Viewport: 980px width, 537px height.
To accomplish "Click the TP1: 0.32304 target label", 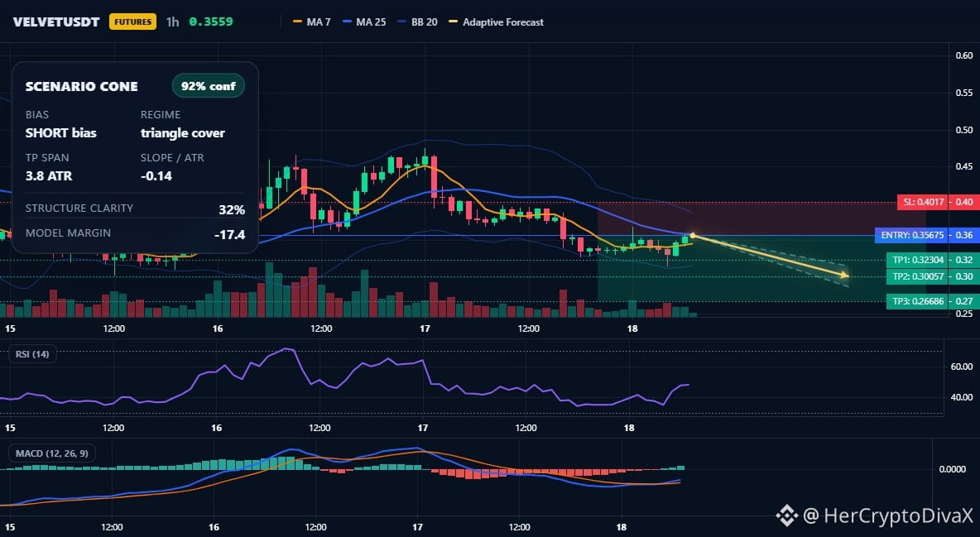I will click(918, 260).
